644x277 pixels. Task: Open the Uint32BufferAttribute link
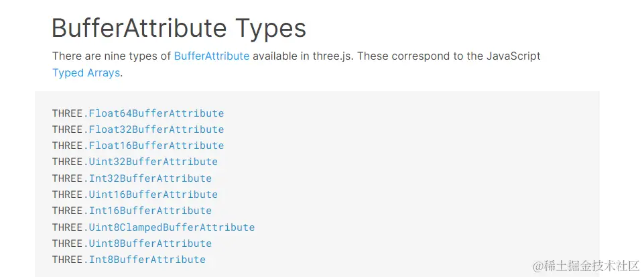tap(153, 162)
